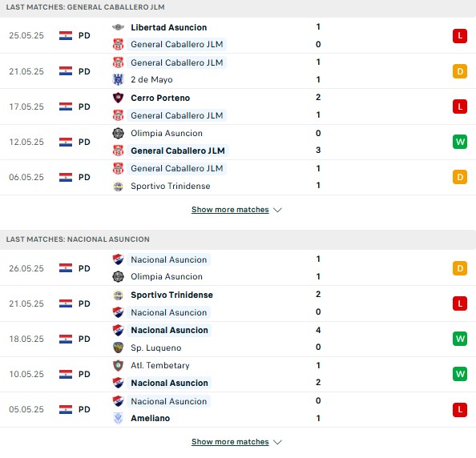Click the Atl. Tembetary team crest

click(118, 365)
